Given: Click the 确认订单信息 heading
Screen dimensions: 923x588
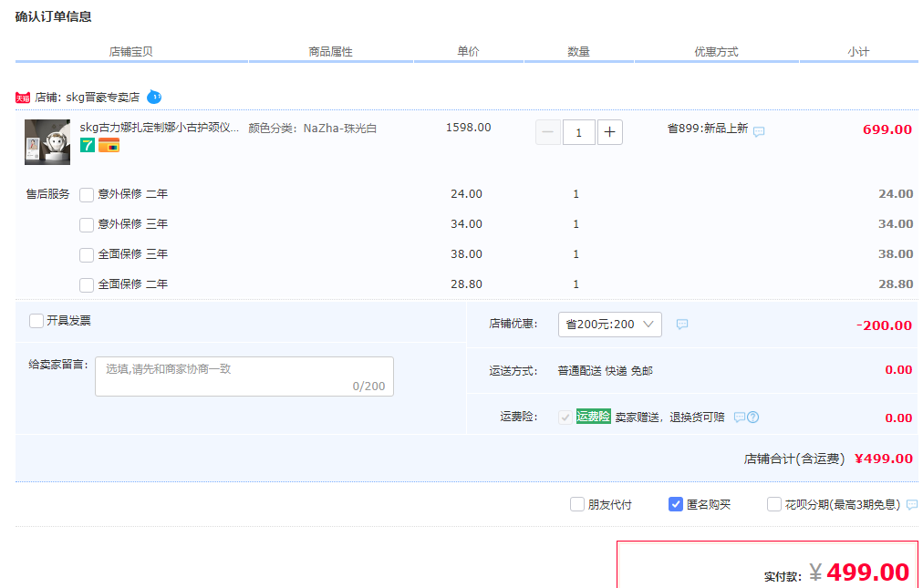Looking at the screenshot, I should click(x=53, y=16).
